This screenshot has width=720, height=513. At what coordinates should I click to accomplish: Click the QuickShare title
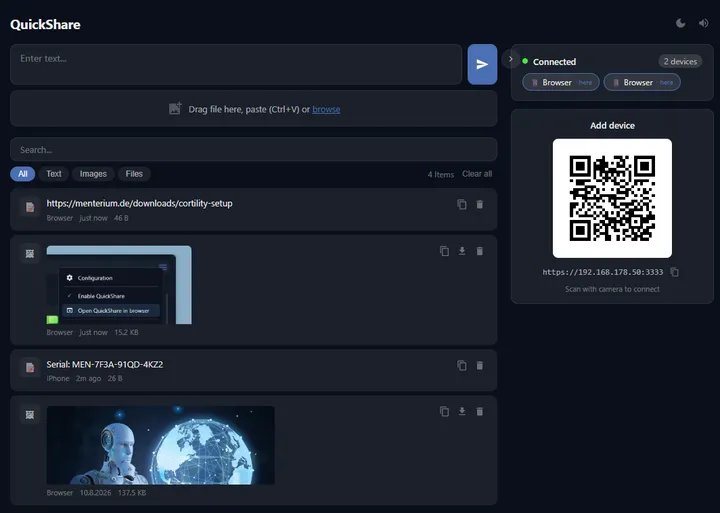[45, 24]
